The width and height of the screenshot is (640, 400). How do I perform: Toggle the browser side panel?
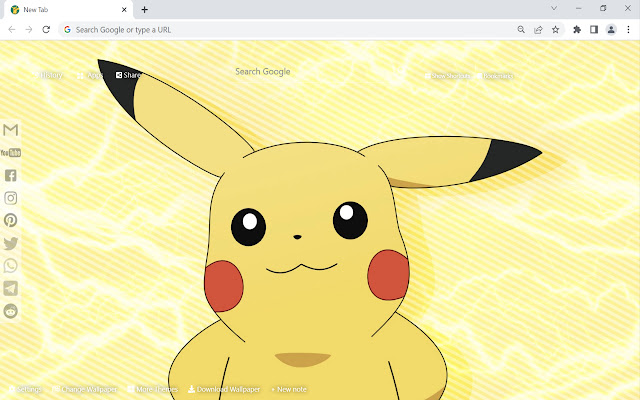click(594, 29)
